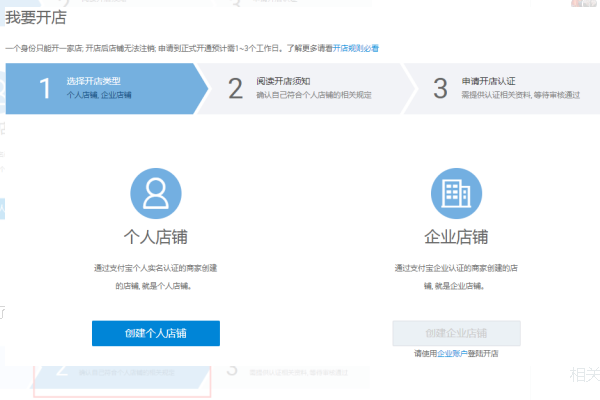The height and width of the screenshot is (400, 600).
Task: Click the 相关 text at bottom right
Action: tap(583, 375)
